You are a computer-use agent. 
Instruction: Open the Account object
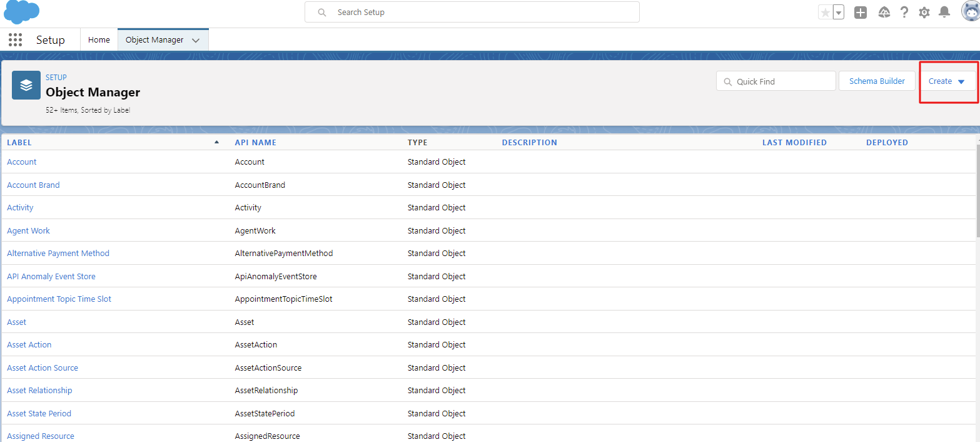coord(22,162)
